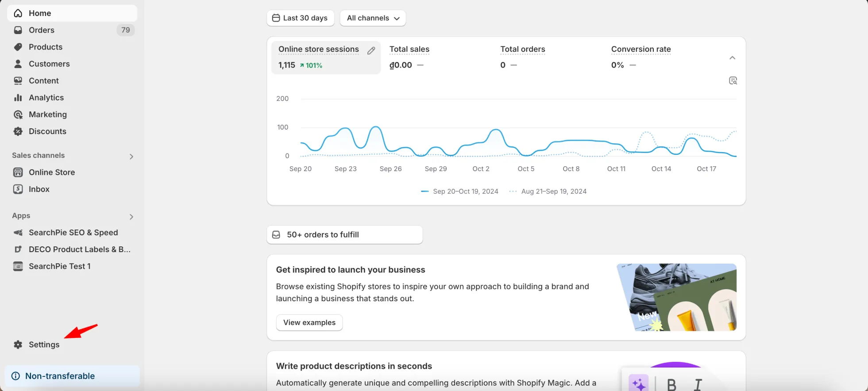868x391 pixels.
Task: Open Analytics in the sidebar
Action: point(72,97)
